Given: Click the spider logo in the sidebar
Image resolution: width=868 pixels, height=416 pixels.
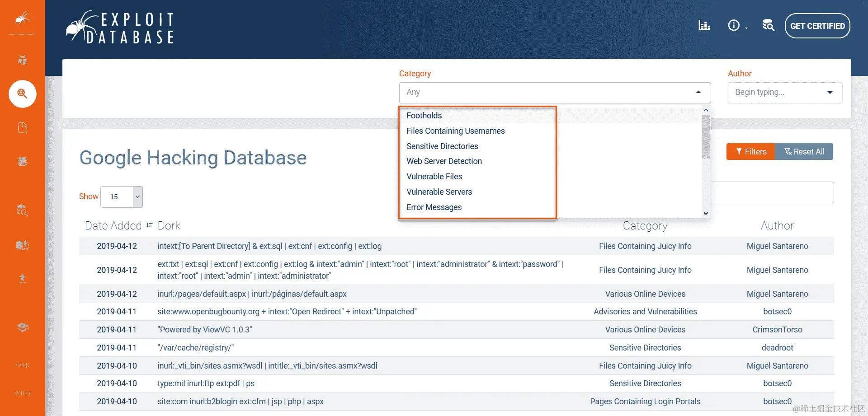Looking at the screenshot, I should tap(22, 19).
